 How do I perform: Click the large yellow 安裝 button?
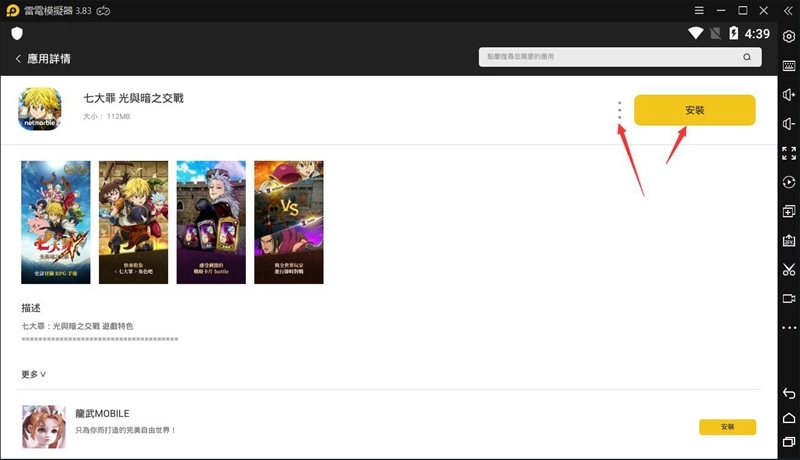(x=694, y=110)
